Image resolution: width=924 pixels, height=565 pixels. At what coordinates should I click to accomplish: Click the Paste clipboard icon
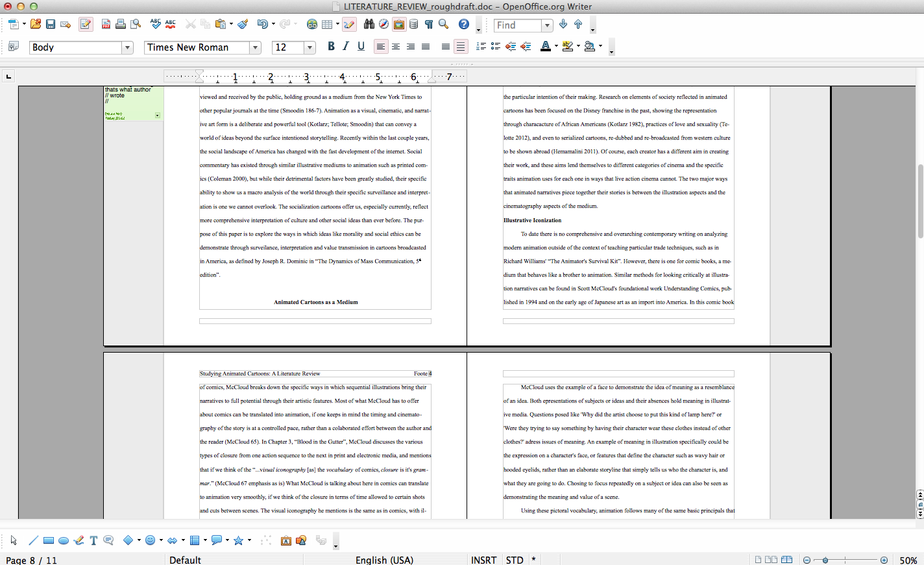220,24
